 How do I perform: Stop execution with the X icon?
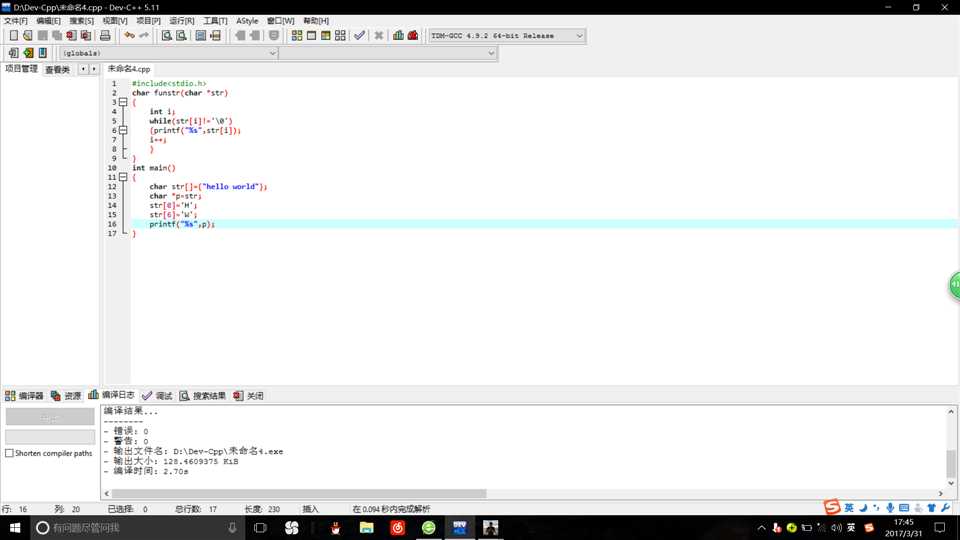pyautogui.click(x=379, y=36)
